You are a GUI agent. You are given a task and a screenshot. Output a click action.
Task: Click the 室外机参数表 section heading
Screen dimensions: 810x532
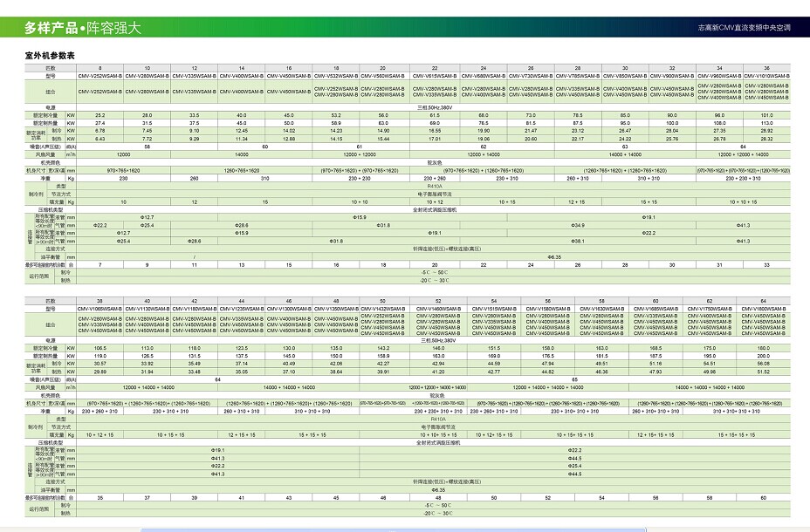tap(50, 56)
